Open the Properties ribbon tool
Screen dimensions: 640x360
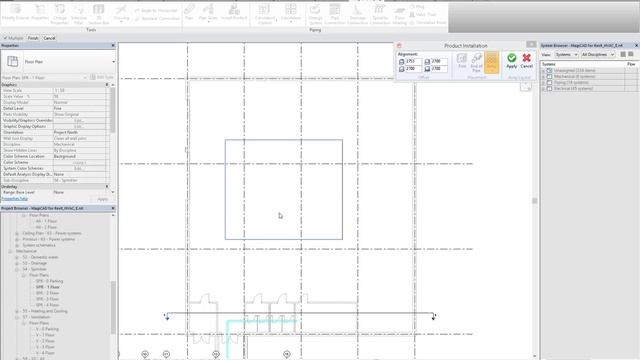coord(40,13)
